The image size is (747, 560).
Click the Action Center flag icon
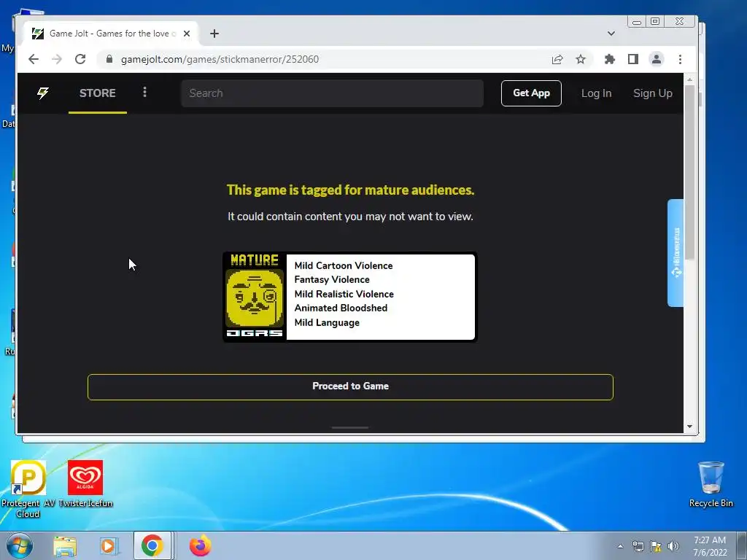656,546
